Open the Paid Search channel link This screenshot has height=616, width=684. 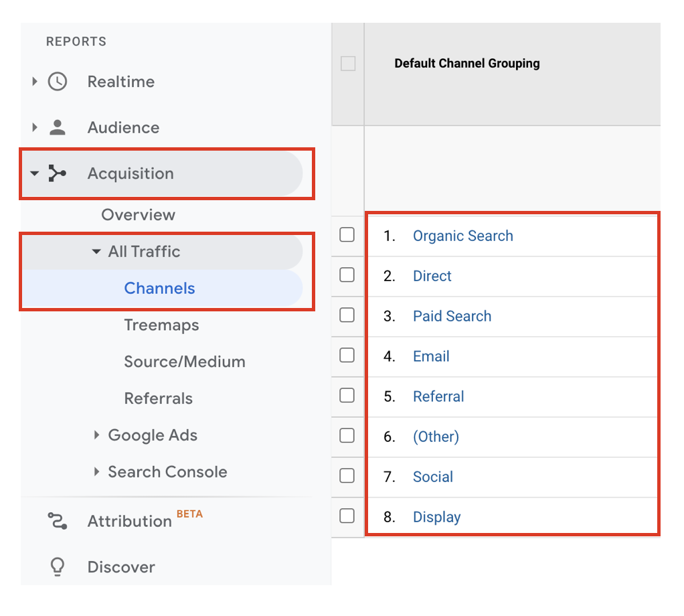(452, 316)
